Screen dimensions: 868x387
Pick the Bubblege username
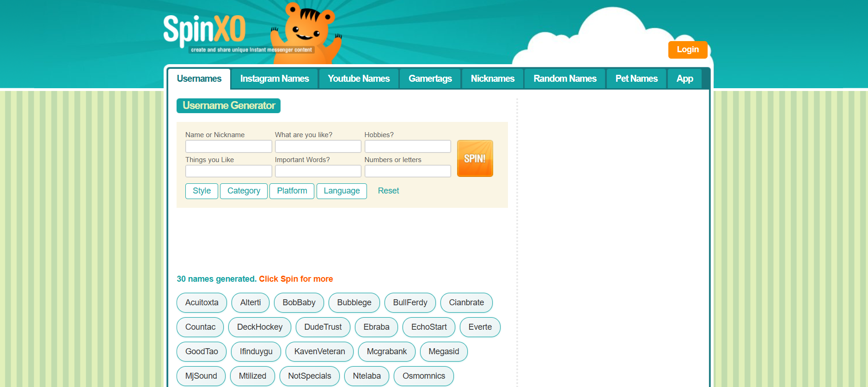tap(354, 302)
